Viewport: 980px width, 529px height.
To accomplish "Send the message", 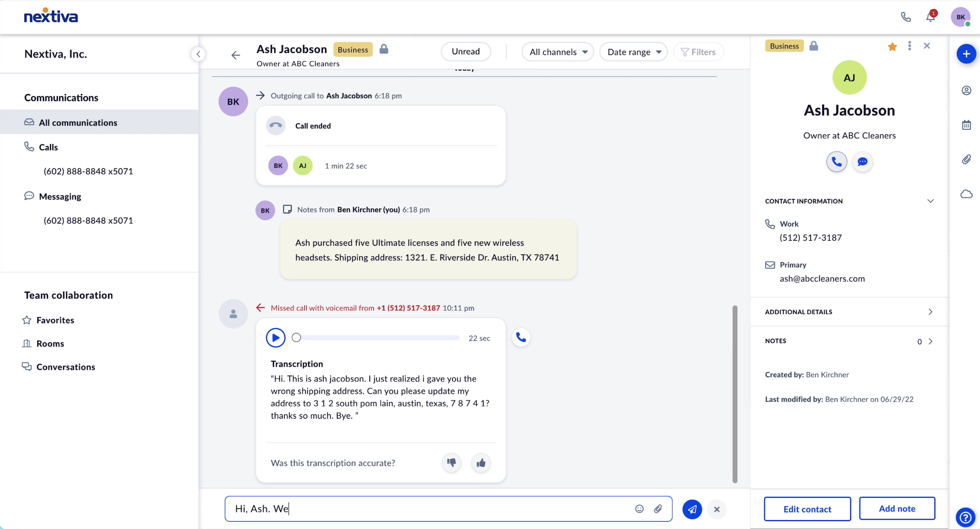I will click(x=692, y=509).
